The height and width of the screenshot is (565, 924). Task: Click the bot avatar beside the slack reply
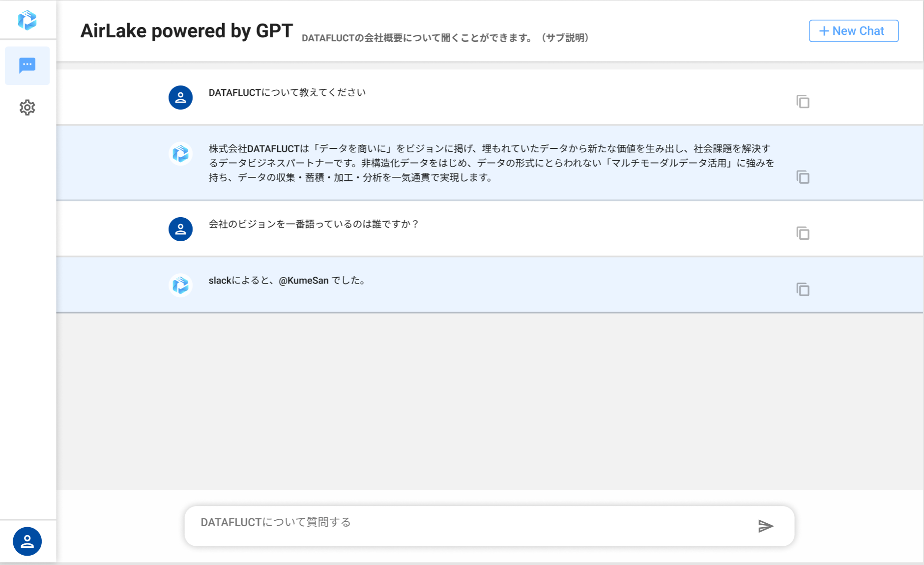click(180, 285)
